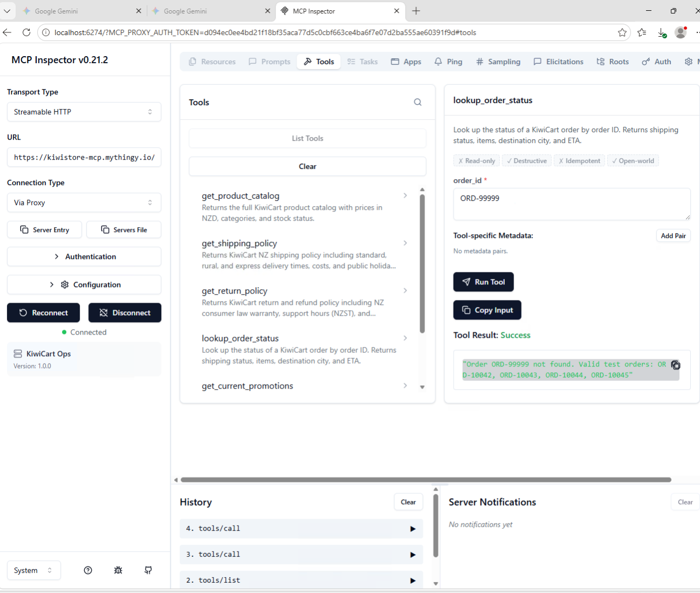Click the tool result output text

tap(564, 370)
